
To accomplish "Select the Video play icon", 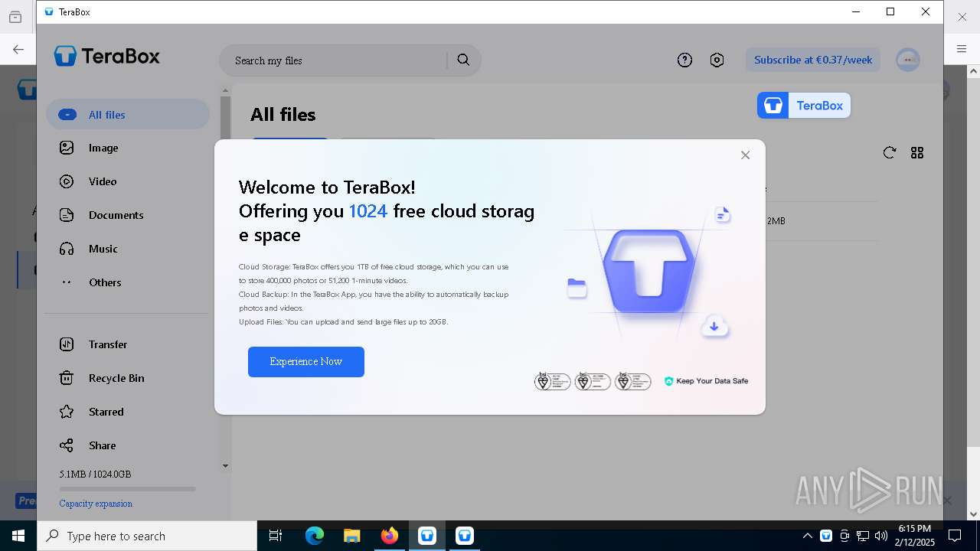I will pyautogui.click(x=67, y=181).
